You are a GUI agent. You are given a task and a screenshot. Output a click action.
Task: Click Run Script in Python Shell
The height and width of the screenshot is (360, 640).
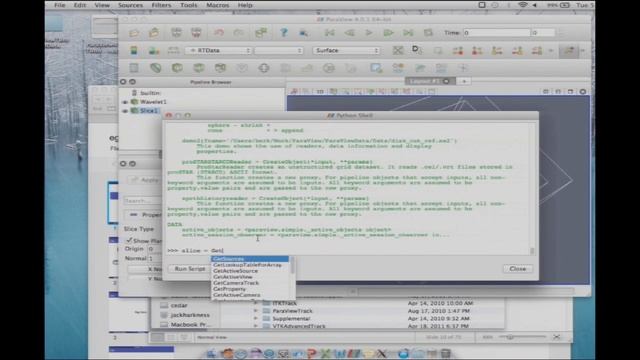pyautogui.click(x=190, y=269)
